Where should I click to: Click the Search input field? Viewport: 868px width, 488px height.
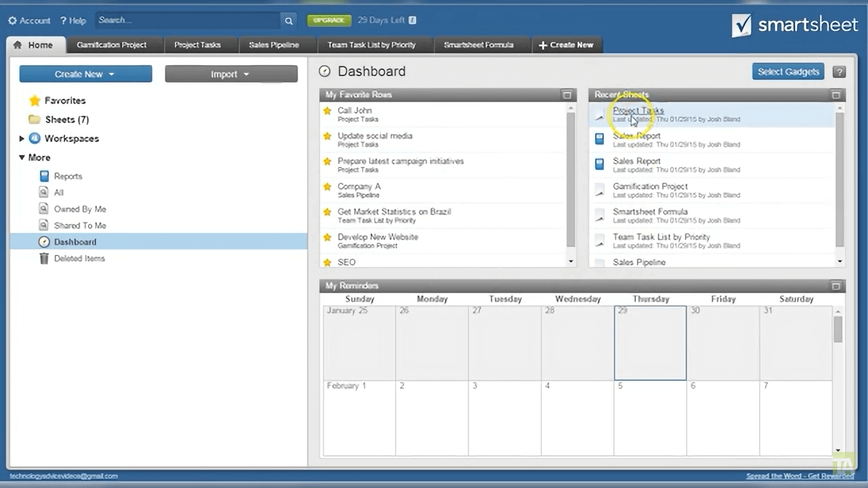(x=188, y=20)
